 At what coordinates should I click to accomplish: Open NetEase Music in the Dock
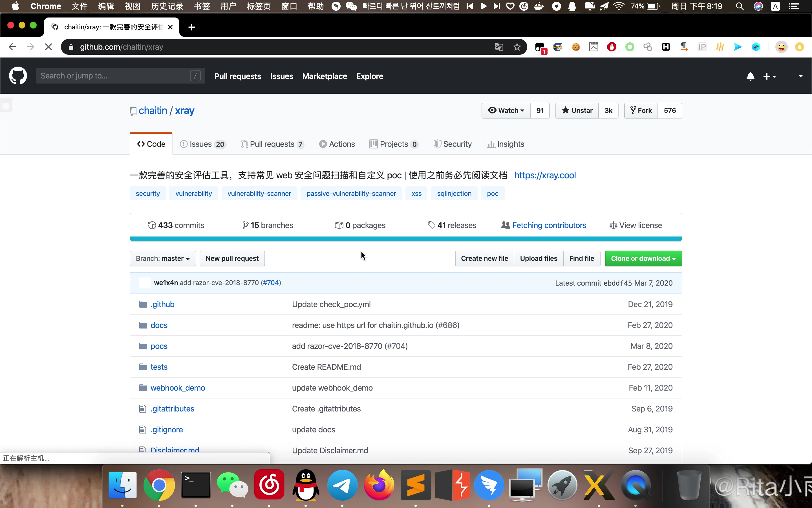tap(269, 485)
